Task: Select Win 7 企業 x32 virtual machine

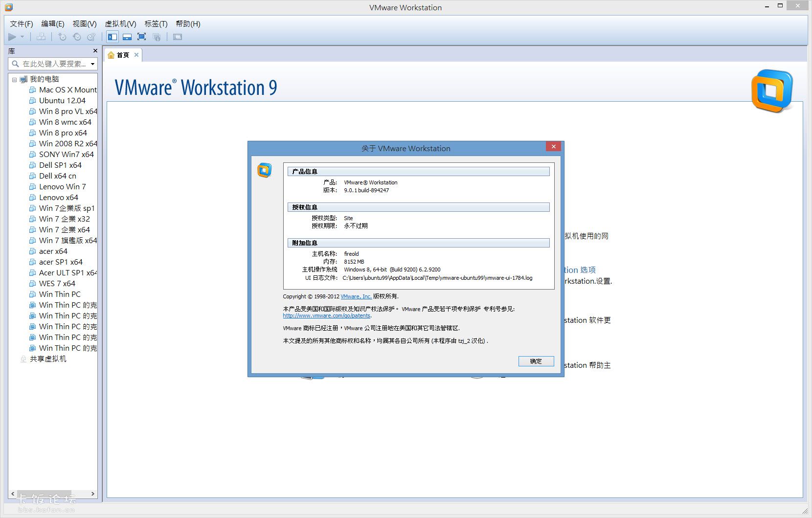Action: 65,219
